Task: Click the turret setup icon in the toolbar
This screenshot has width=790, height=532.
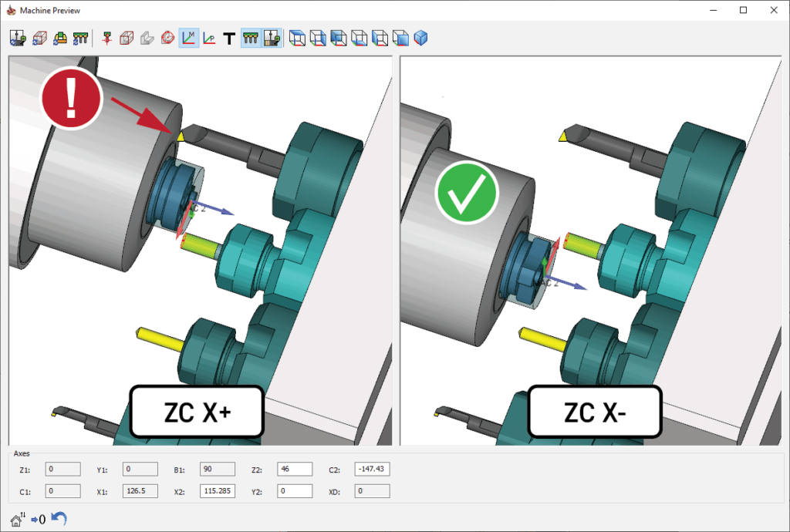Action: (80, 37)
